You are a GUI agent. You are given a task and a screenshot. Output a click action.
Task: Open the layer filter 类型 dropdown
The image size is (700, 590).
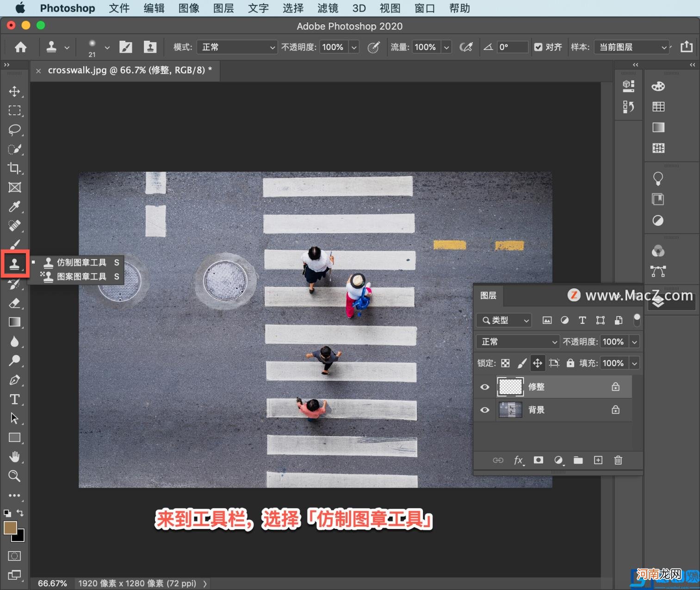504,320
